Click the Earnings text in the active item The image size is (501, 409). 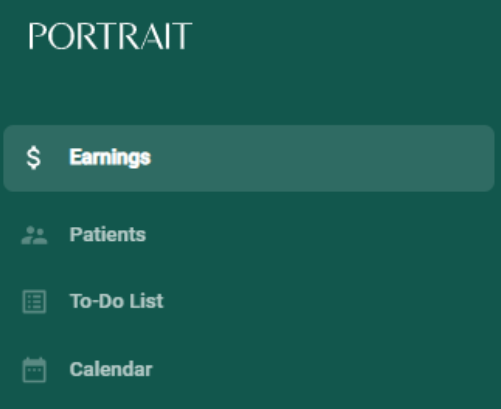[110, 157]
